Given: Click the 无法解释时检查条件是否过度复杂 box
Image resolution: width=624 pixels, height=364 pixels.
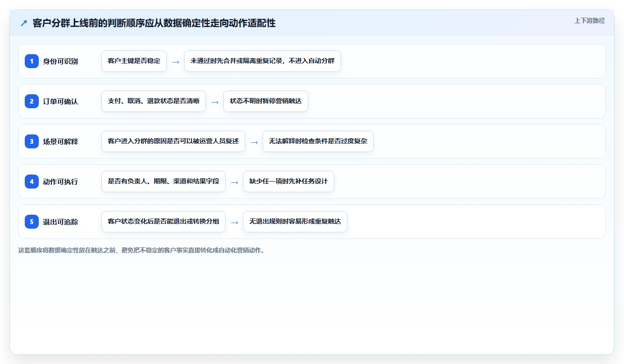Looking at the screenshot, I should click(x=318, y=141).
